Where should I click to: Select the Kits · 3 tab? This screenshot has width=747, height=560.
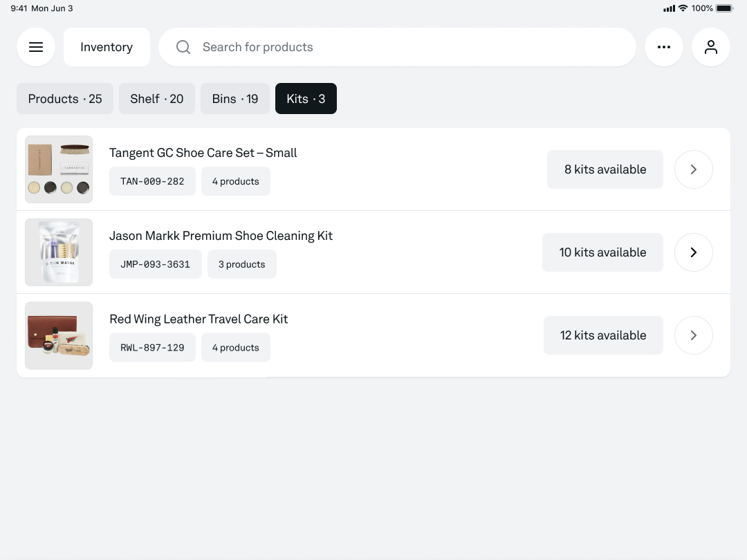point(306,99)
